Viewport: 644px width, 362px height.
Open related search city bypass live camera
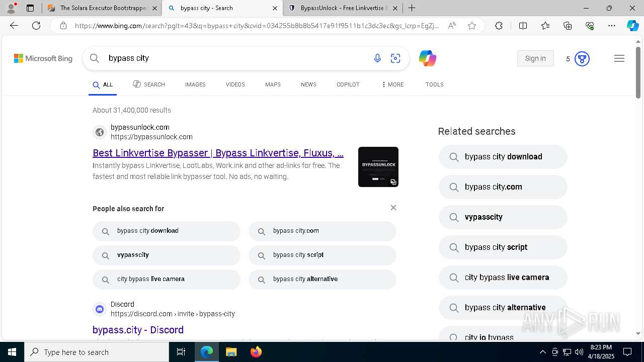pos(503,278)
